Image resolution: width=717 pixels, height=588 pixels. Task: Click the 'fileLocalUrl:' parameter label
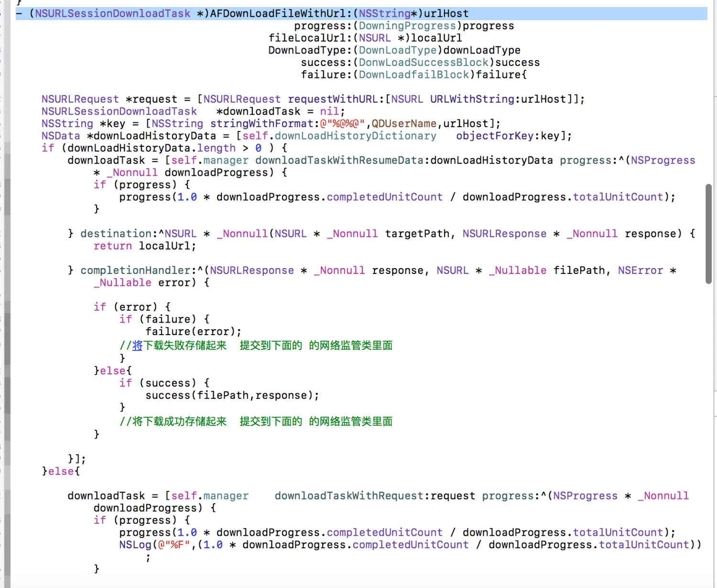(311, 38)
